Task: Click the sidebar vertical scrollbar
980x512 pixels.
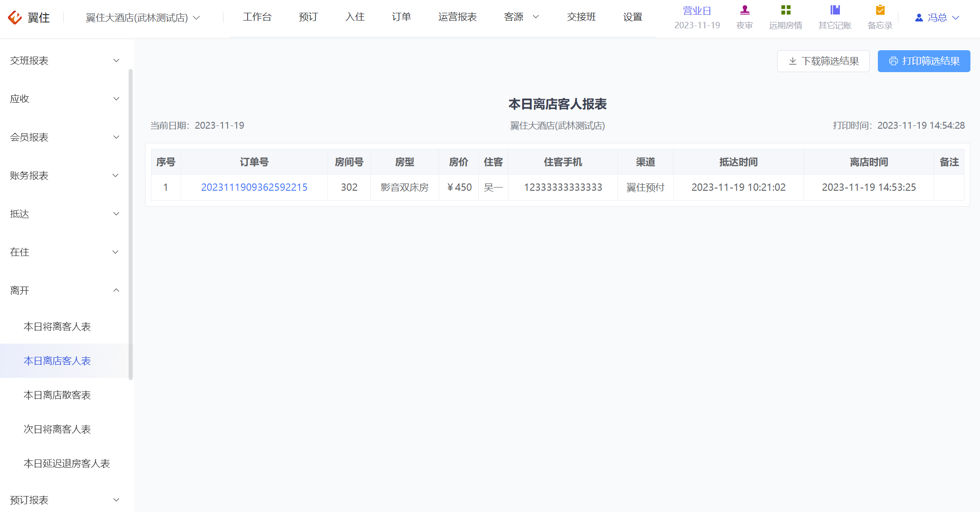Action: point(131,225)
